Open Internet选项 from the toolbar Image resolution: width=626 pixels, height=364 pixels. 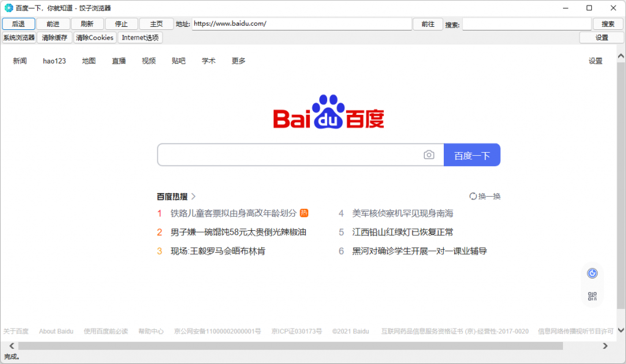[x=140, y=38]
